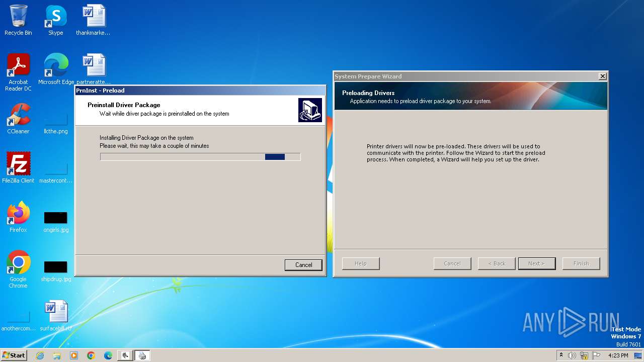Select the surfacebill.rtf document icon
Screen dimensions: 644x362
[55, 316]
